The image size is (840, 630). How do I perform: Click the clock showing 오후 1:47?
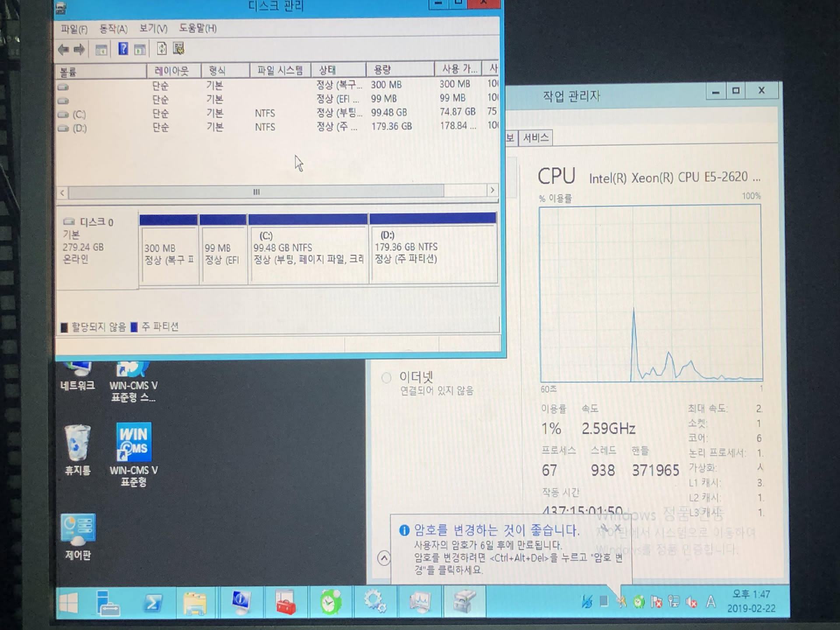tap(751, 601)
